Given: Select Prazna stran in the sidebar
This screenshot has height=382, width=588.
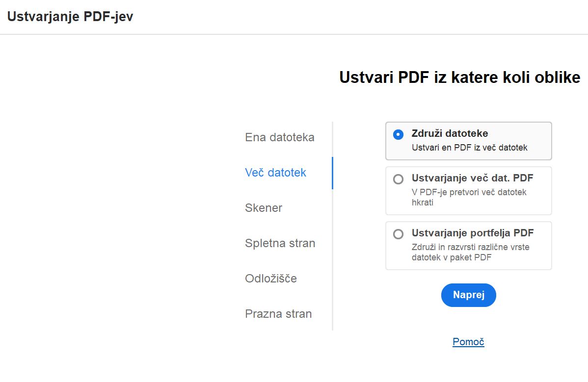Looking at the screenshot, I should pos(278,314).
